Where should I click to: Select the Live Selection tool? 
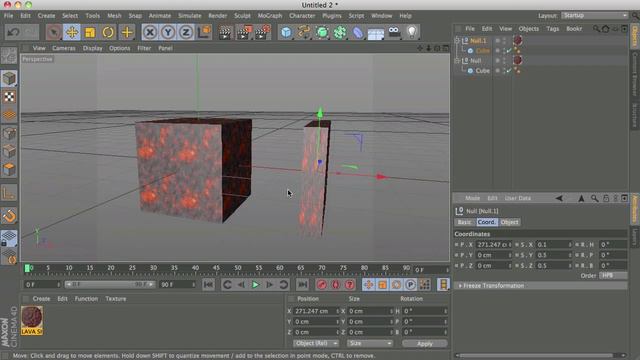[x=53, y=32]
